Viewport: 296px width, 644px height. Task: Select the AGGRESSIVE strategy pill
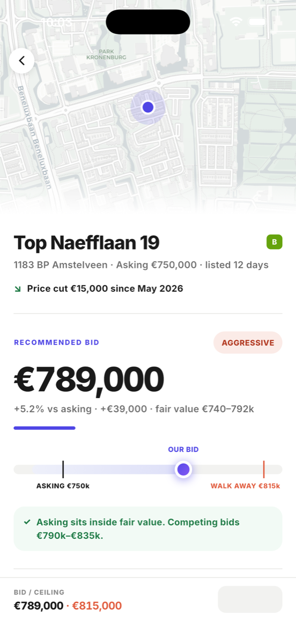(x=248, y=342)
